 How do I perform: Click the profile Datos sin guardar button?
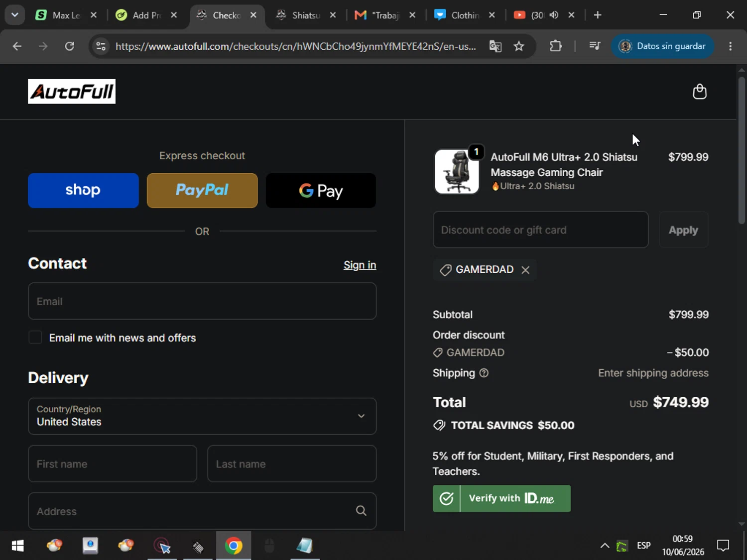click(662, 46)
